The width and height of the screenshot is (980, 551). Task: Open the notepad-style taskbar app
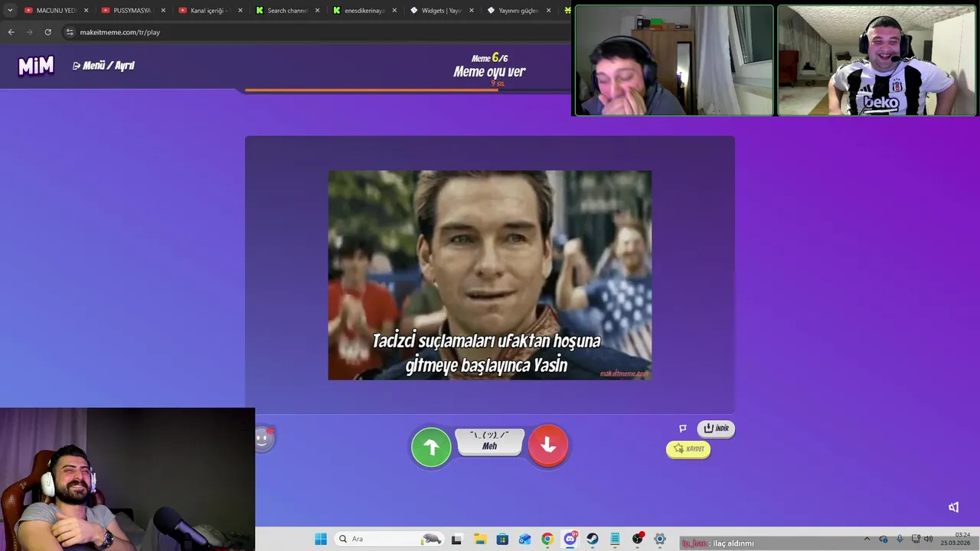point(615,540)
